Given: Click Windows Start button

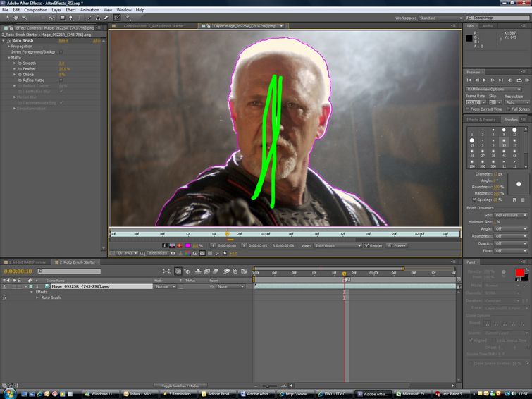Looking at the screenshot, I should 9,393.
